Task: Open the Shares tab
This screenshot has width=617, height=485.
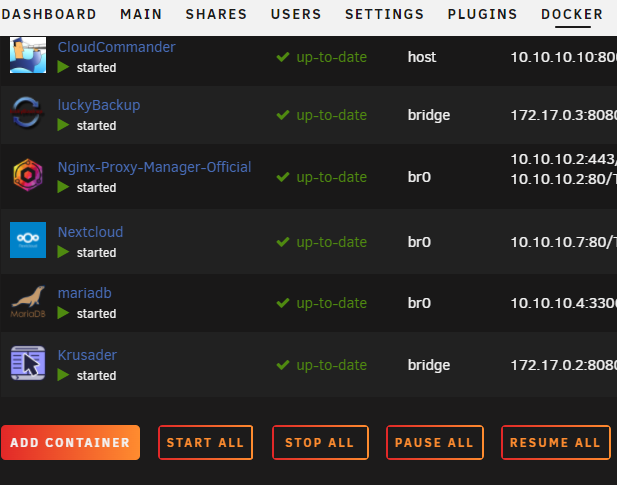Action: (216, 14)
